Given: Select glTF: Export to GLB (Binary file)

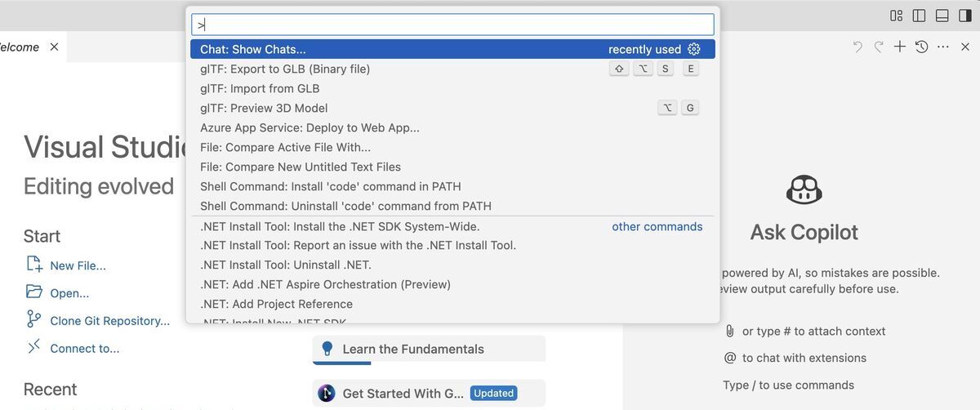Looking at the screenshot, I should click(452, 69).
